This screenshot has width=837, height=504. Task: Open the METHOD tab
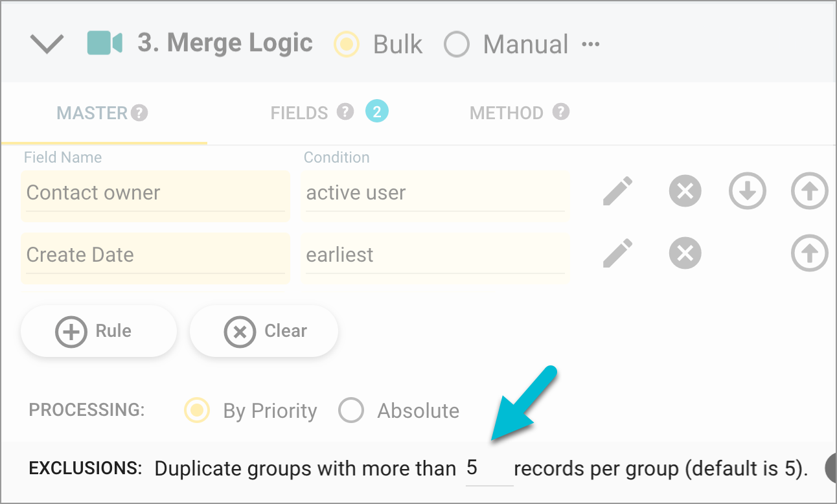(x=506, y=112)
